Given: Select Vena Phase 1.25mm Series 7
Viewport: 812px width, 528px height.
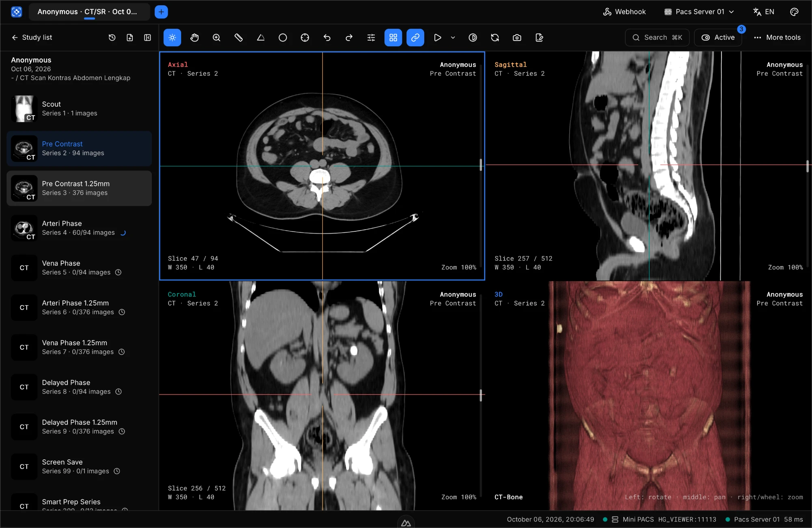Looking at the screenshot, I should [x=79, y=347].
